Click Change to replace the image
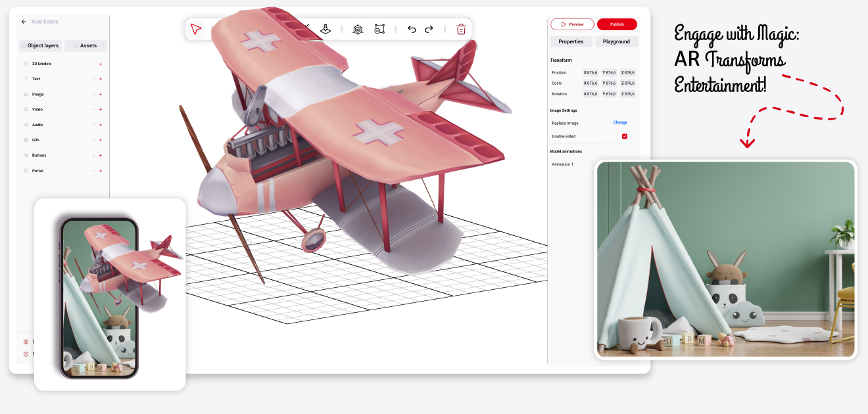 point(620,123)
